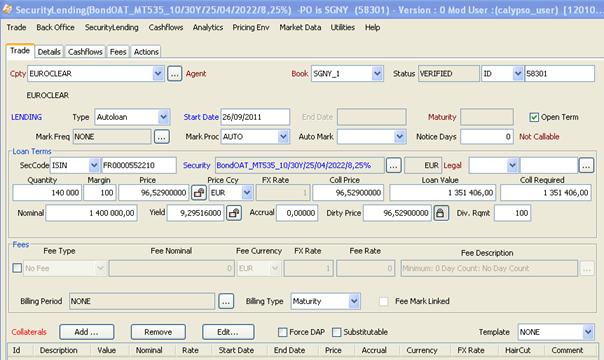This screenshot has height=360, width=604.
Task: Open the Cashflows menu
Action: click(166, 27)
